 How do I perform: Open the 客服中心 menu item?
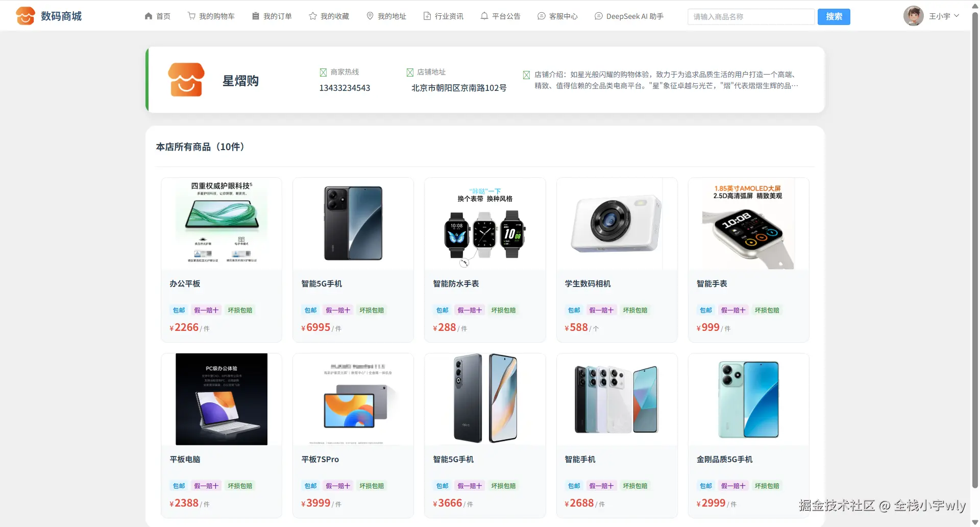tap(557, 16)
